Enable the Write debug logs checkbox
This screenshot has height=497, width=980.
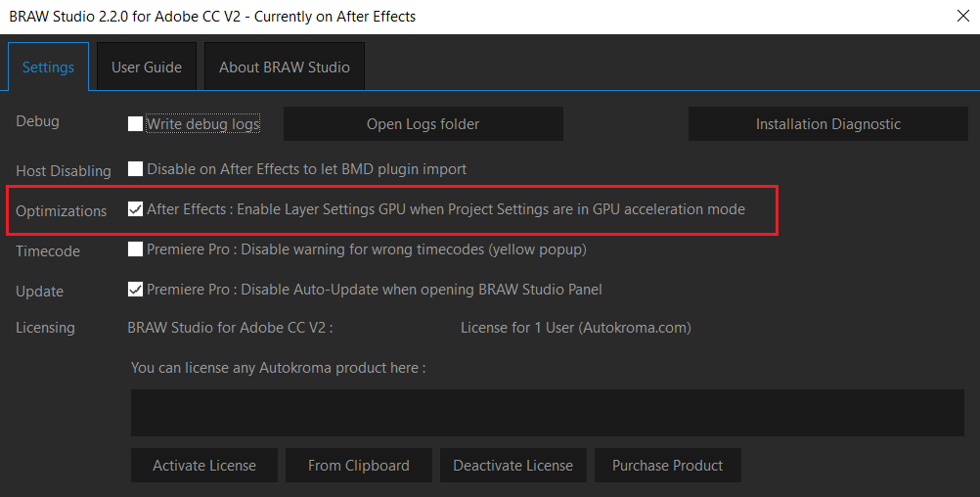point(136,124)
